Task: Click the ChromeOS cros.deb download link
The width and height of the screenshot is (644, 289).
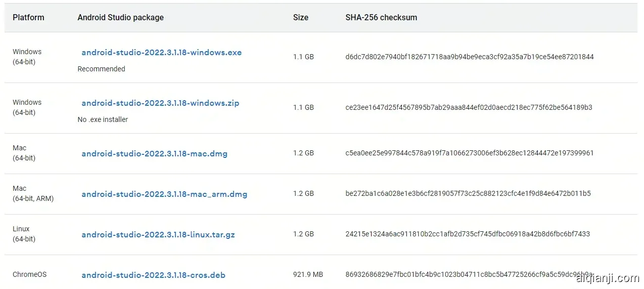Action: click(153, 275)
